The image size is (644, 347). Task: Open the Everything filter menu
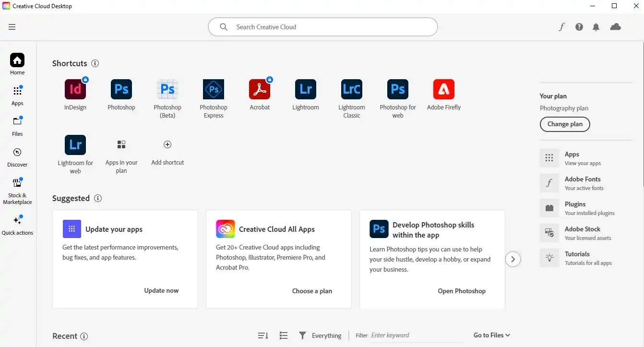pos(320,335)
